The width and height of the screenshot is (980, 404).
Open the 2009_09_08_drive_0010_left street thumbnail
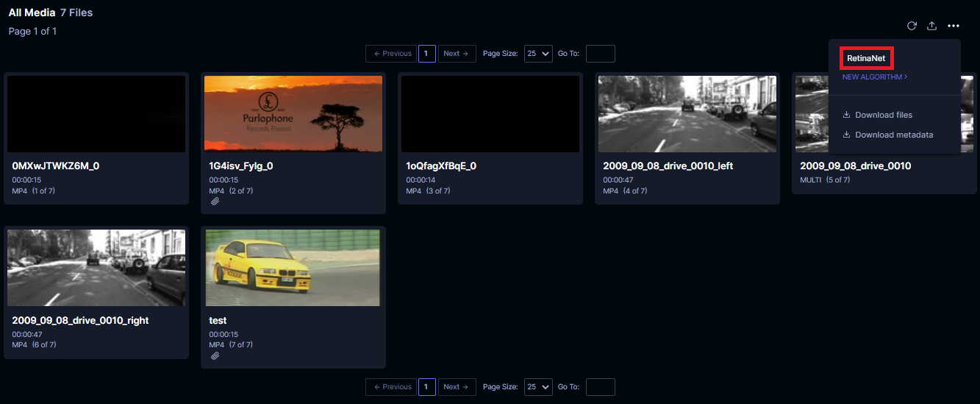[687, 114]
